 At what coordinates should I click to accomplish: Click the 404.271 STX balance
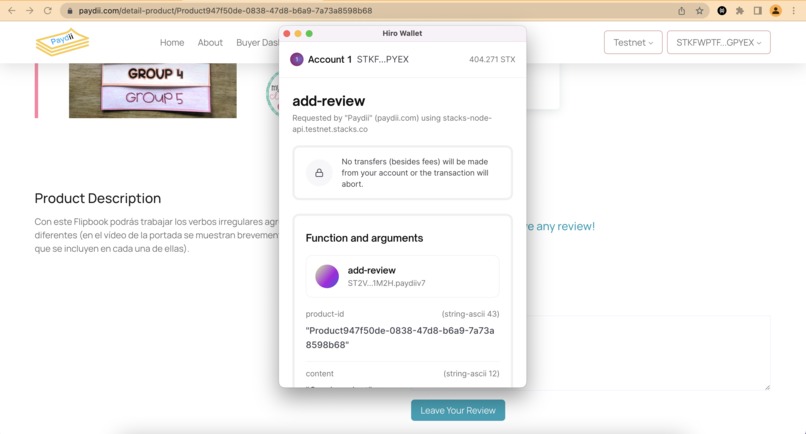(492, 60)
